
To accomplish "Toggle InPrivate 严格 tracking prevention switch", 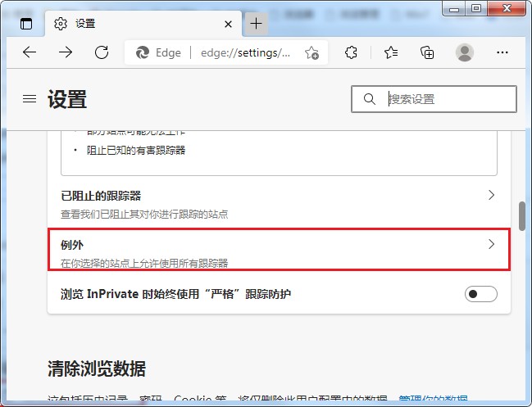I will click(481, 294).
